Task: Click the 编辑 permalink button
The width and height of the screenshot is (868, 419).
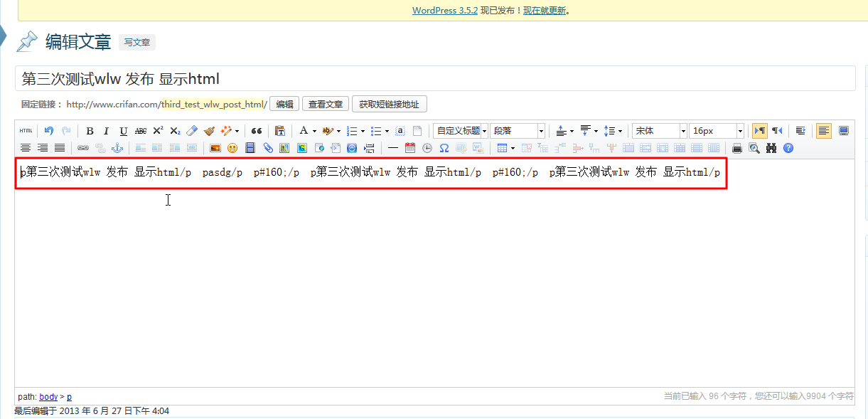Action: pyautogui.click(x=284, y=105)
